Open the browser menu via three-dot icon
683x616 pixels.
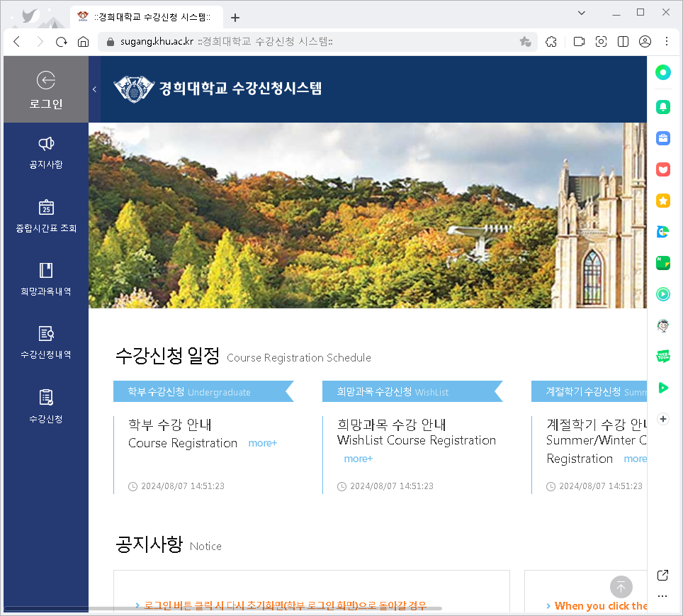click(667, 42)
